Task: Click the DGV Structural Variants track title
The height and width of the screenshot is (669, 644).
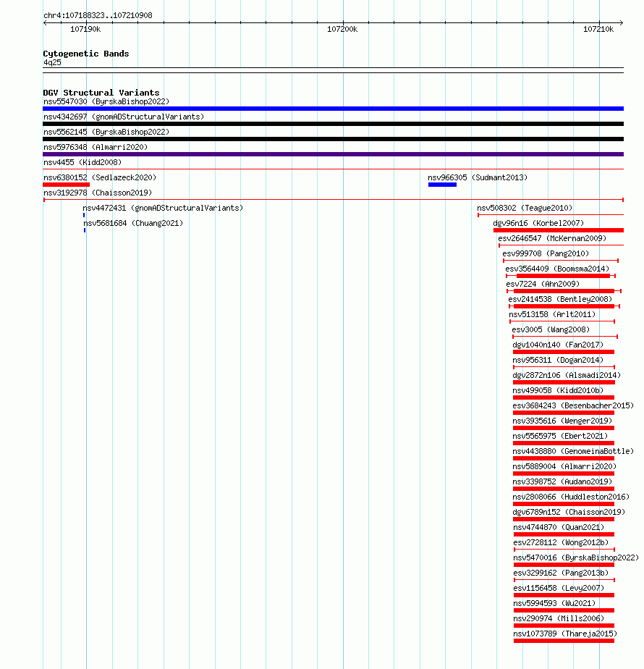Action: pos(101,93)
